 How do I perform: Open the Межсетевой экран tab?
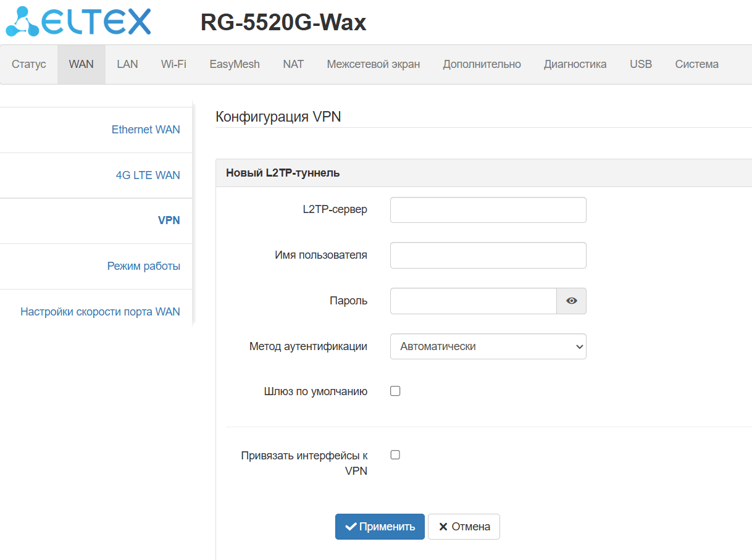coord(374,64)
